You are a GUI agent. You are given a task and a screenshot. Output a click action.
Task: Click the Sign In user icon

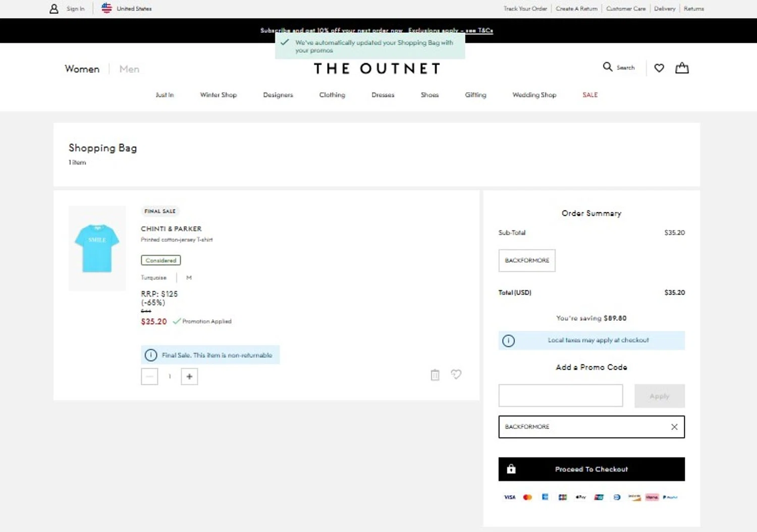pos(54,9)
